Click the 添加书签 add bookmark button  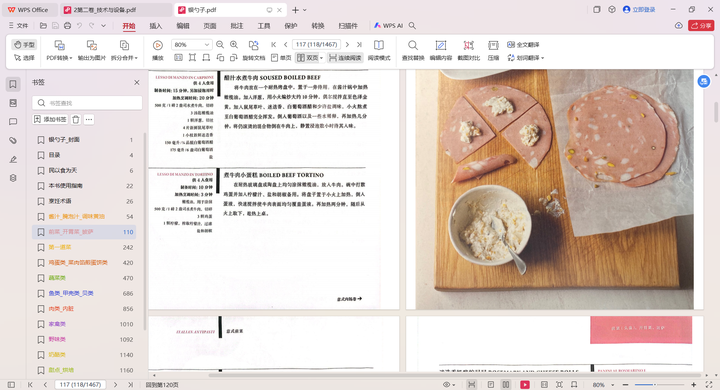[x=51, y=119]
